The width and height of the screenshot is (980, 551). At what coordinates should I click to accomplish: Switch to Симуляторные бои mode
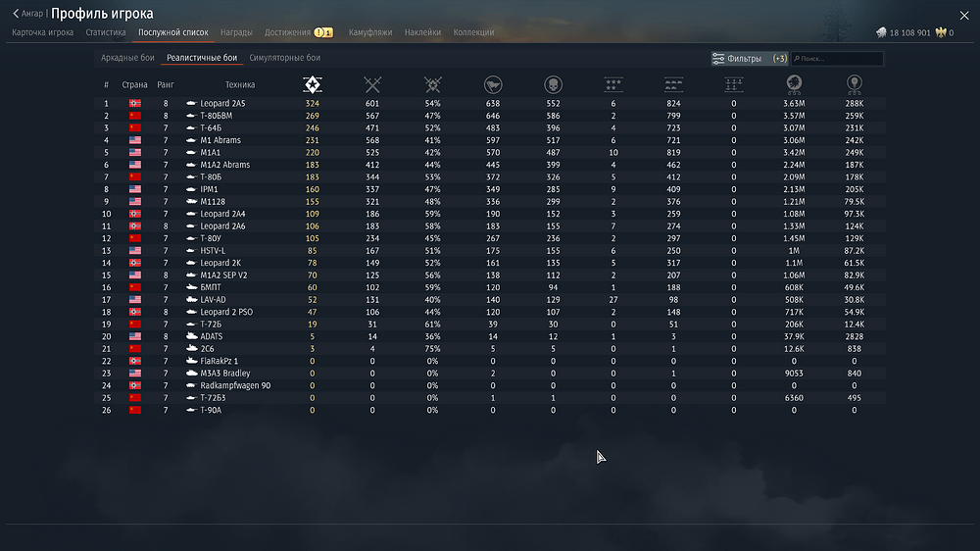tap(284, 58)
